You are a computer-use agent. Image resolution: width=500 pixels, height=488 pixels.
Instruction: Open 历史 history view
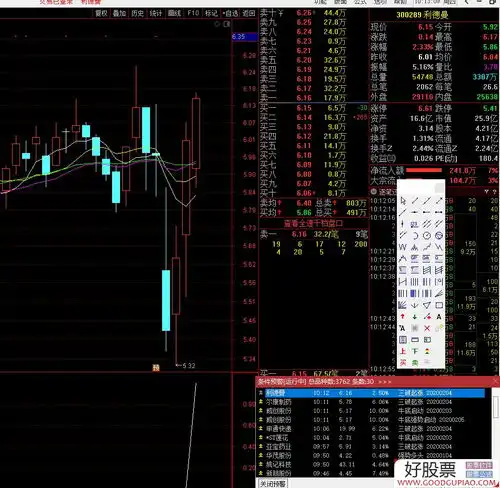[137, 13]
